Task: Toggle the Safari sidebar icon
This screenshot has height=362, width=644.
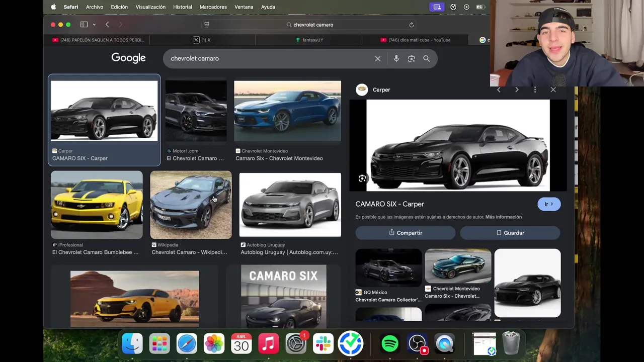Action: tap(84, 25)
